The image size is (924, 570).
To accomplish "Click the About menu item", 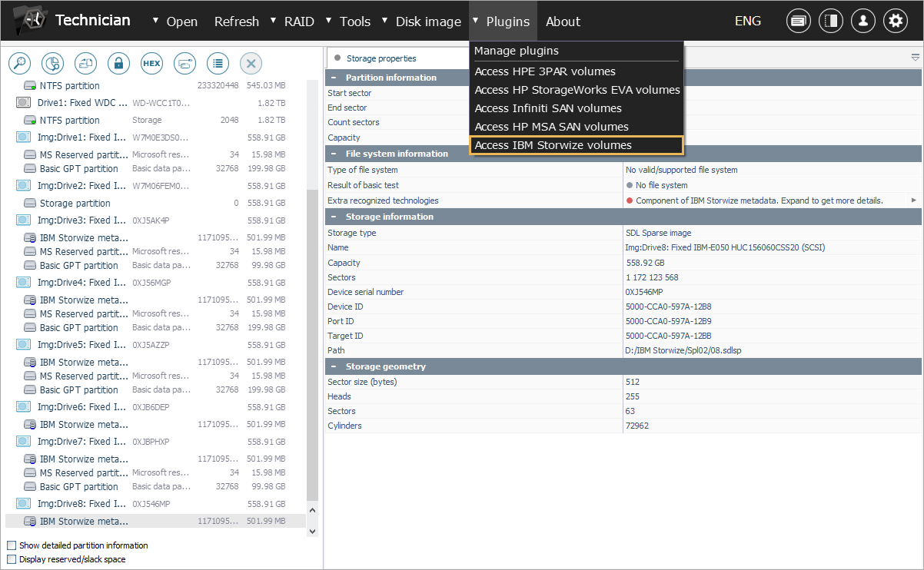I will pos(563,22).
